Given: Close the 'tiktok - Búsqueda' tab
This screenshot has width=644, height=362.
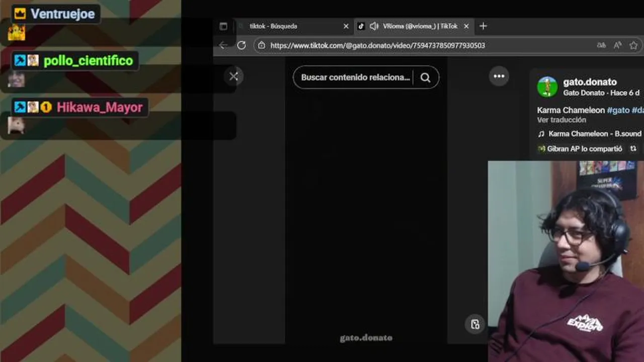Looking at the screenshot, I should click(346, 26).
